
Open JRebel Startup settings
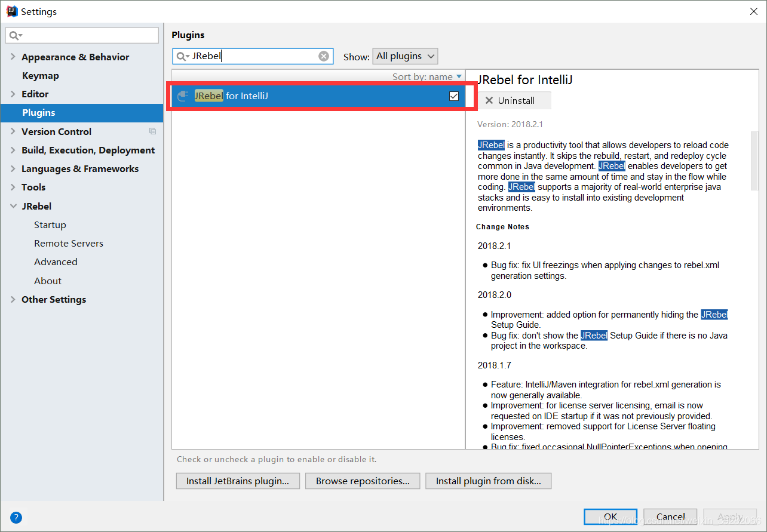point(50,225)
